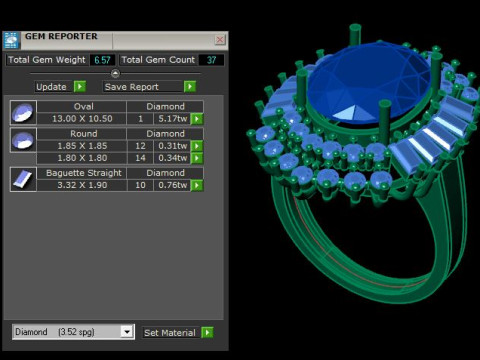Click the 3.32 X 1.90 size cell

pyautogui.click(x=82, y=185)
